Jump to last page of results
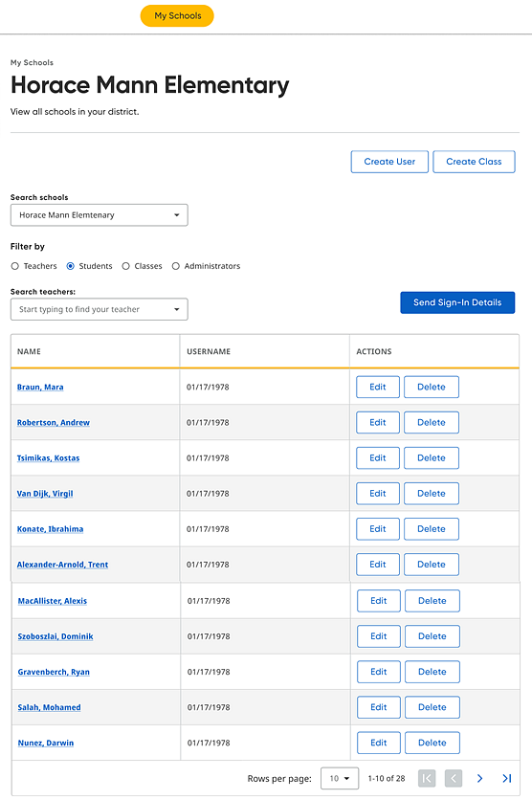The image size is (532, 800). (506, 778)
